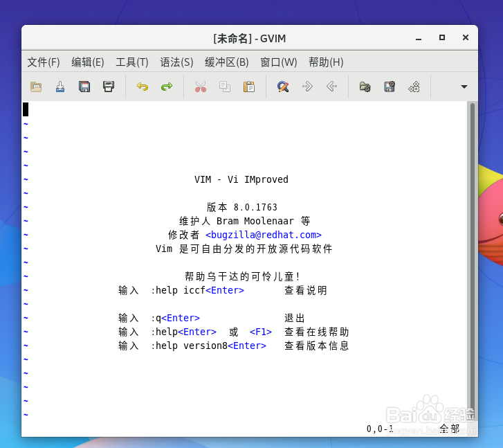The height and width of the screenshot is (448, 503).
Task: Click the 维护人 Bram Moolenaar line
Action: tap(245, 221)
